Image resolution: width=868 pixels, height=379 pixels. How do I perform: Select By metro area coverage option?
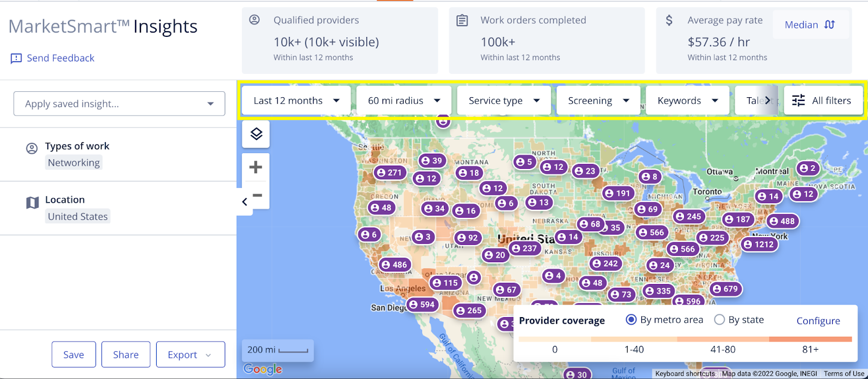pyautogui.click(x=631, y=320)
